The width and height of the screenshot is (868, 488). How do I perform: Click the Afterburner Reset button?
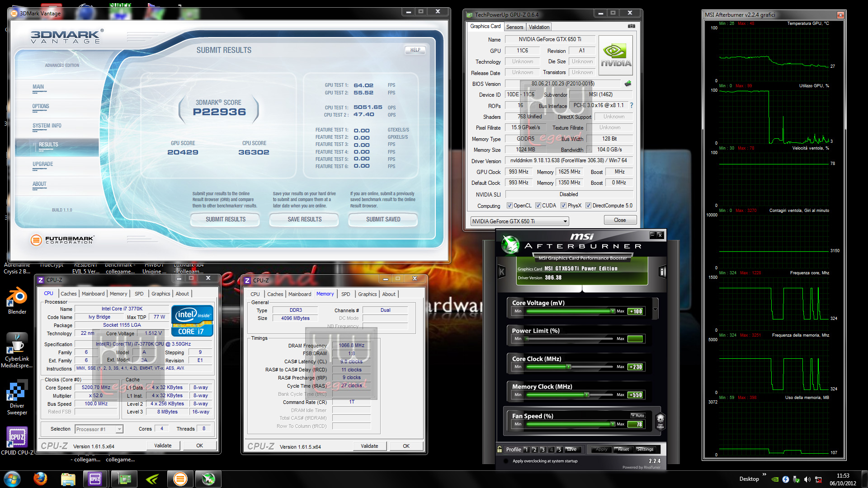pos(623,450)
